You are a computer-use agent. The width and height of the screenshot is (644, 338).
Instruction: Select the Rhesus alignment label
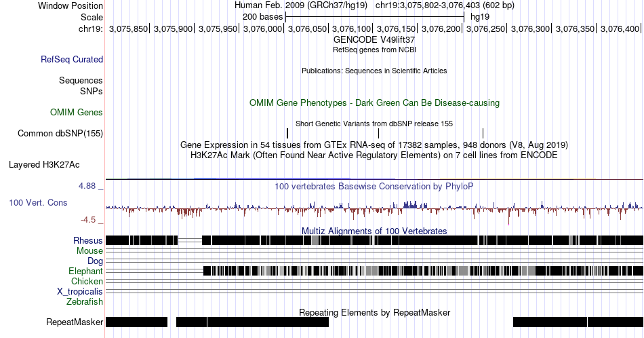coord(88,240)
